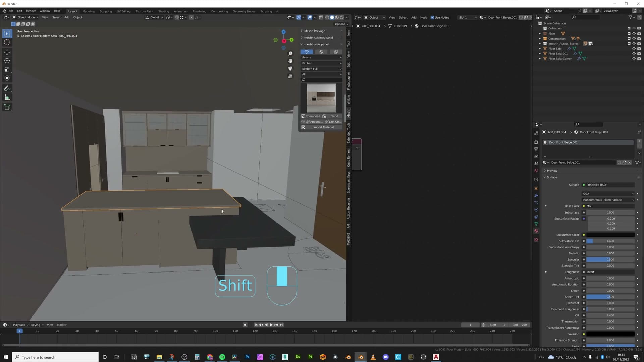644x362 pixels.
Task: Open the World properties tab
Action: pos(536,171)
